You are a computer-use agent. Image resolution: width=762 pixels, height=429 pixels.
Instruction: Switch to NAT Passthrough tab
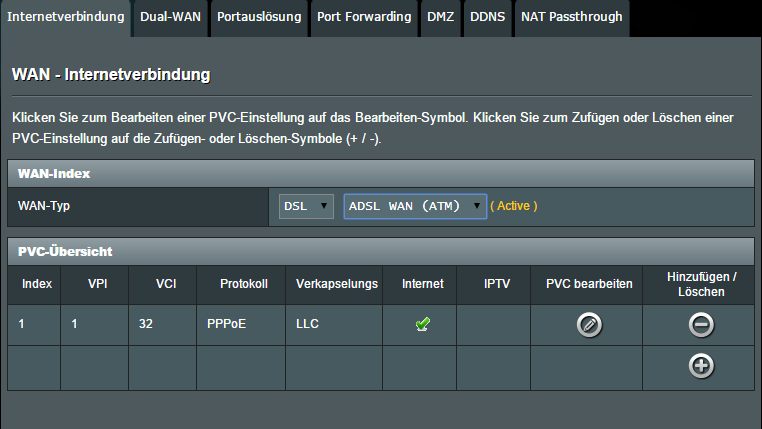coord(572,18)
